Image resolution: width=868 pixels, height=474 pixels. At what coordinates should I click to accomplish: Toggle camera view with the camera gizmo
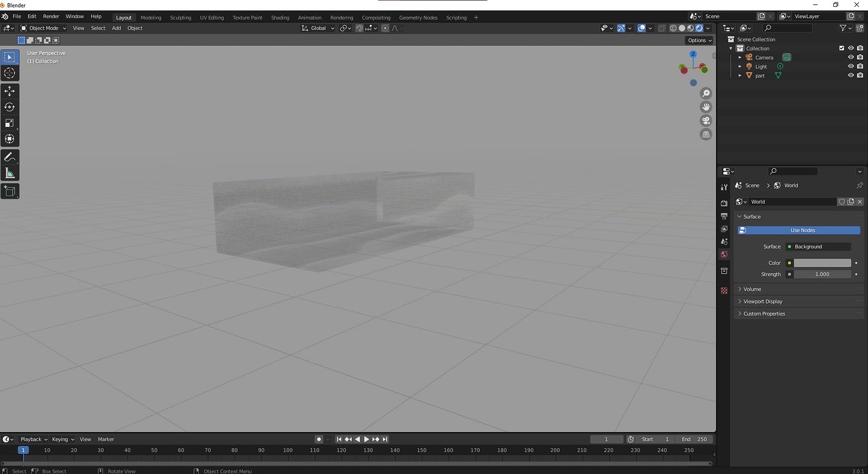tap(706, 121)
